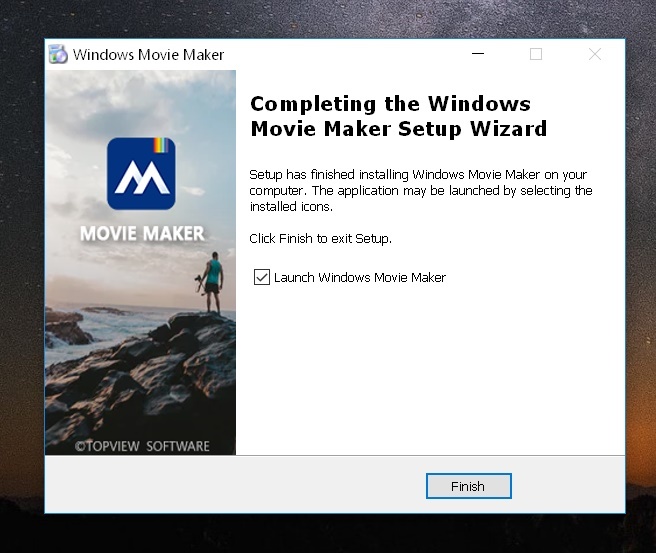Click the blue Movie Maker logo
Screen dimensions: 656x553
pyautogui.click(x=140, y=174)
